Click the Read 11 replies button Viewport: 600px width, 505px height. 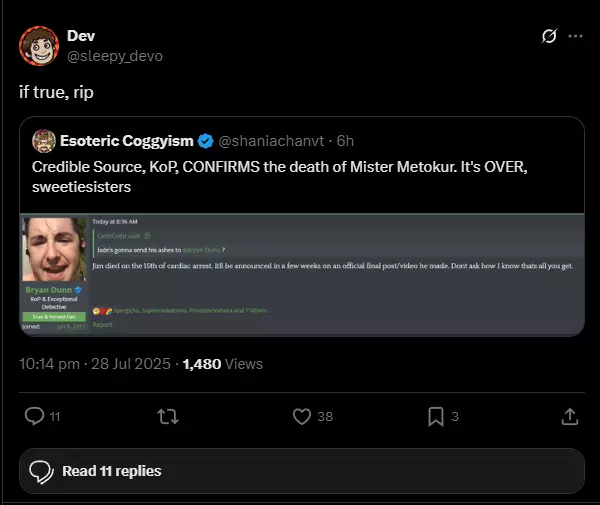302,471
